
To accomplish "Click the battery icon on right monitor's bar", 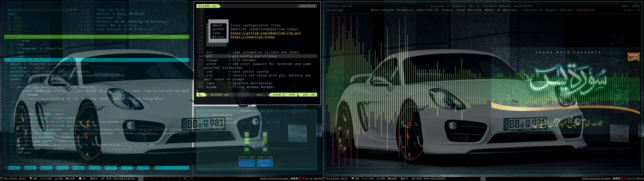I will tap(413, 179).
